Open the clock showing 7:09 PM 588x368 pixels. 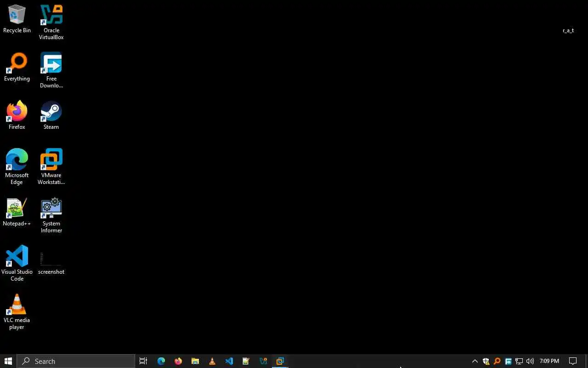pos(549,361)
